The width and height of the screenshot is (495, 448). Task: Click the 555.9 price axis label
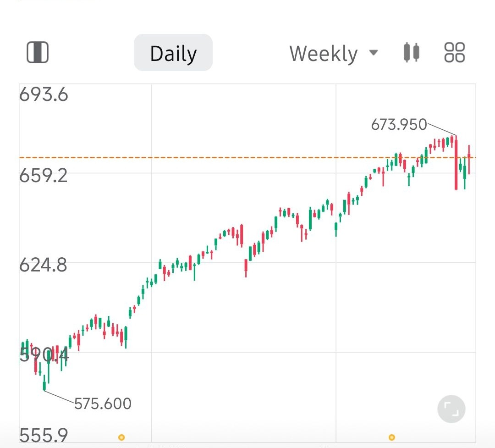[44, 435]
